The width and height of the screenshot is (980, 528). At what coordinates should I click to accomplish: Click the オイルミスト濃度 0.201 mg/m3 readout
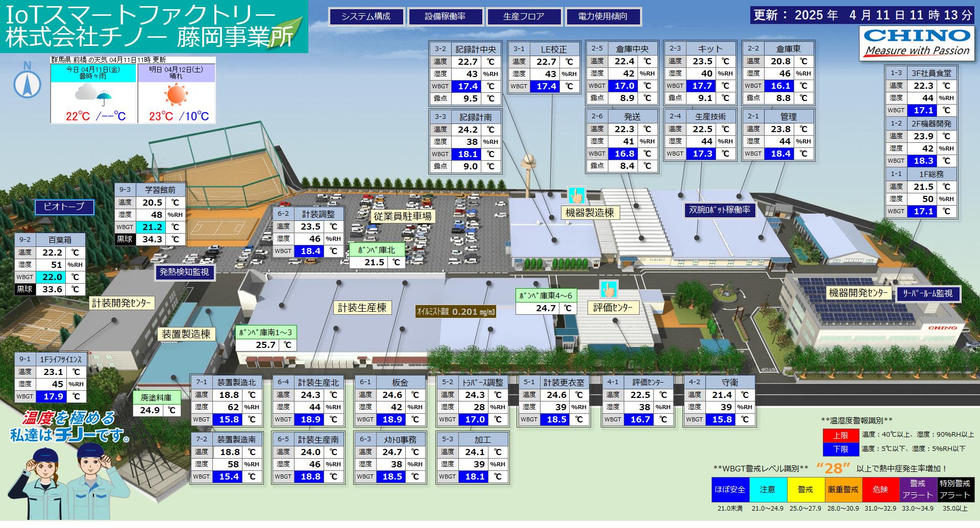pyautogui.click(x=456, y=312)
